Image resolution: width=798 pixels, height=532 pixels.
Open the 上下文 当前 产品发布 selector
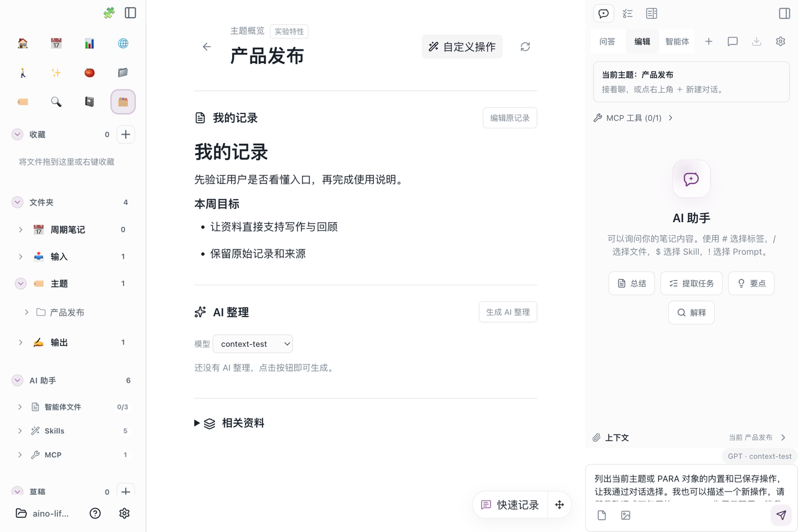[x=690, y=438]
